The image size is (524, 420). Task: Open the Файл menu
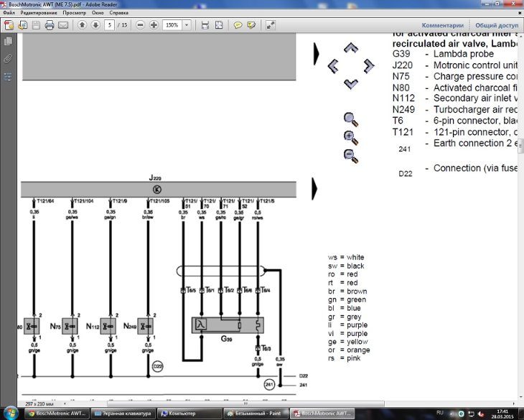9,13
